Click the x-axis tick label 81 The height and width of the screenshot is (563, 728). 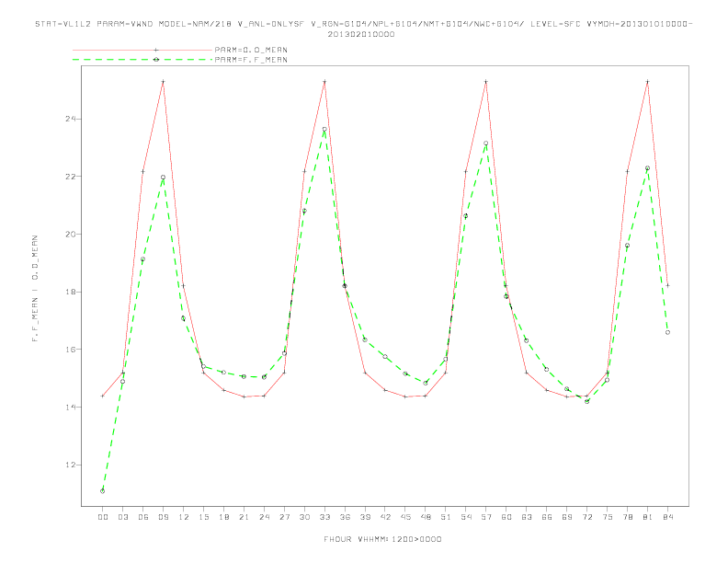point(648,517)
